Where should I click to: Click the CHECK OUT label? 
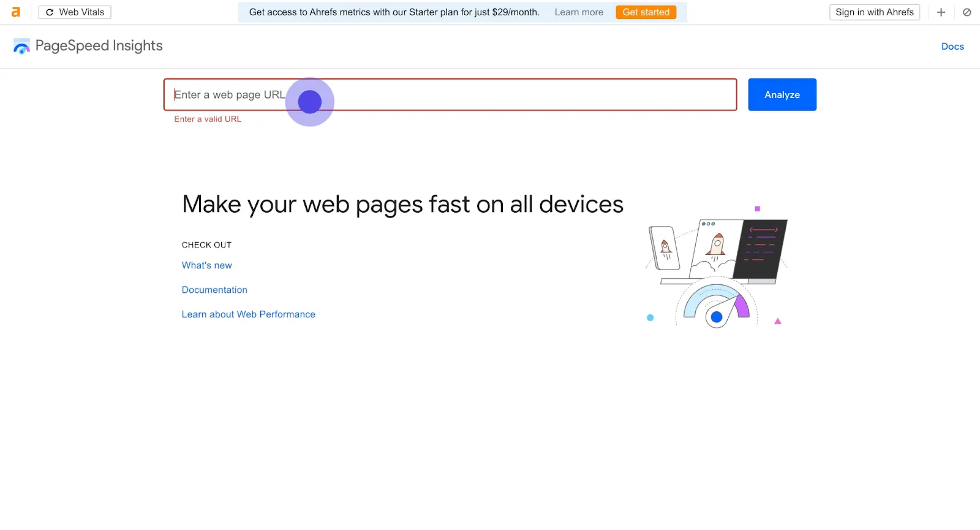(206, 245)
